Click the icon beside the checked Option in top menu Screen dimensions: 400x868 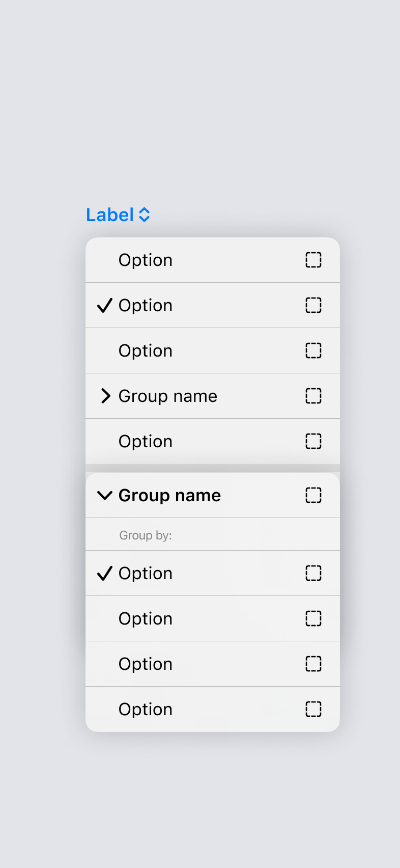pyautogui.click(x=313, y=305)
